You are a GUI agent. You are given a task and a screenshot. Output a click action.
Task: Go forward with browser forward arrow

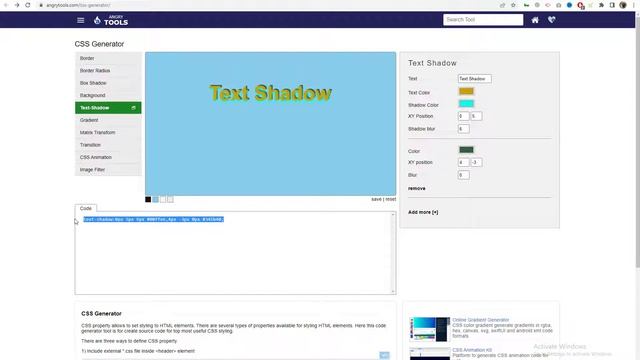pyautogui.click(x=17, y=5)
